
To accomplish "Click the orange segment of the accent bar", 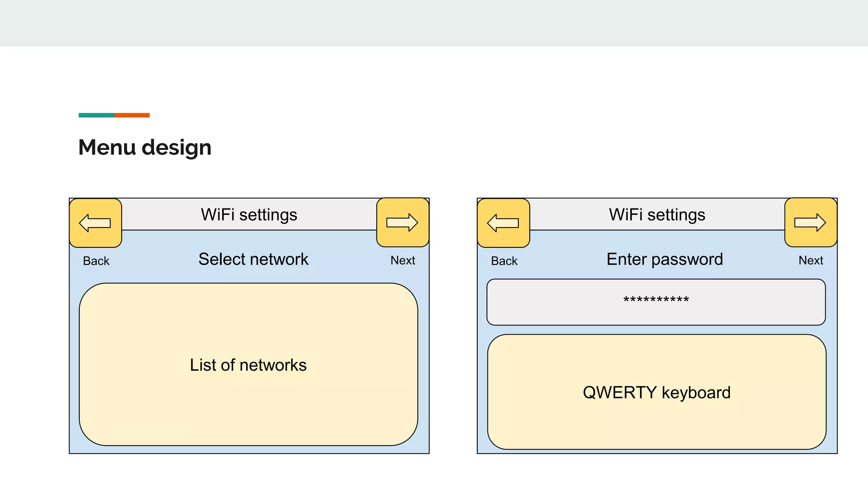I will (x=132, y=115).
